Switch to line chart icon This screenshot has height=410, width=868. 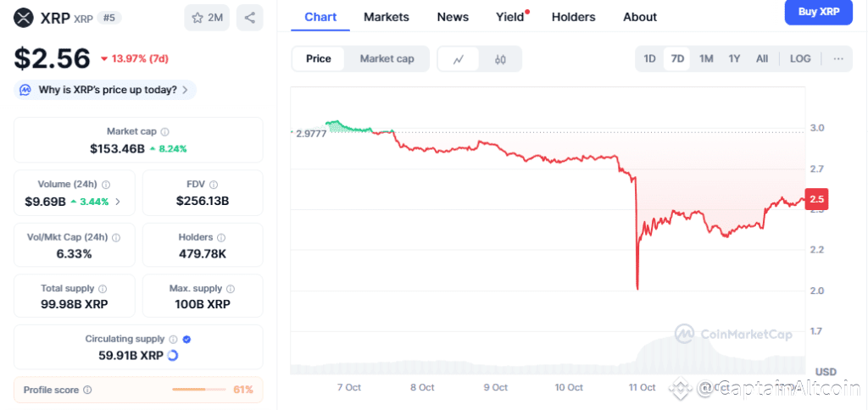tap(459, 58)
